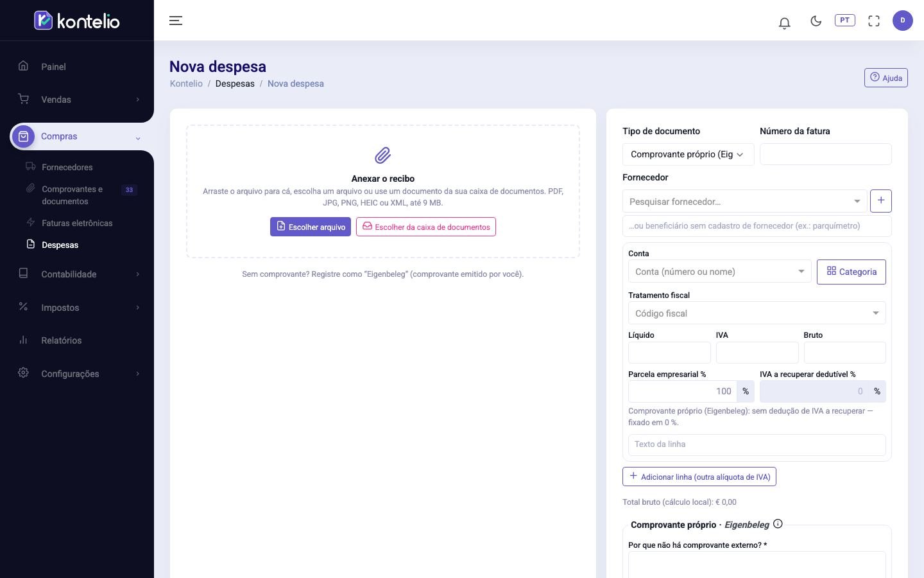924x578 pixels.
Task: Open the Conta account dropdown
Action: (720, 272)
